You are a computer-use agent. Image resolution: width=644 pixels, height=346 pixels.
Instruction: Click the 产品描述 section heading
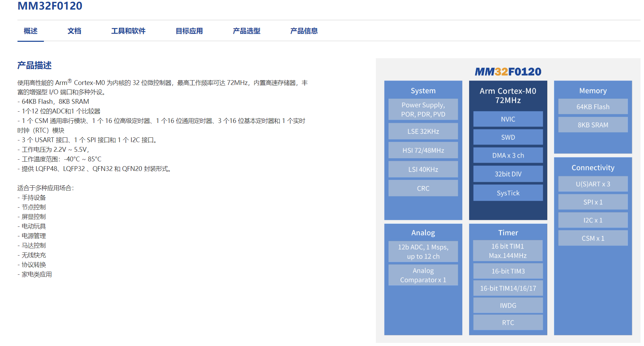click(x=34, y=65)
